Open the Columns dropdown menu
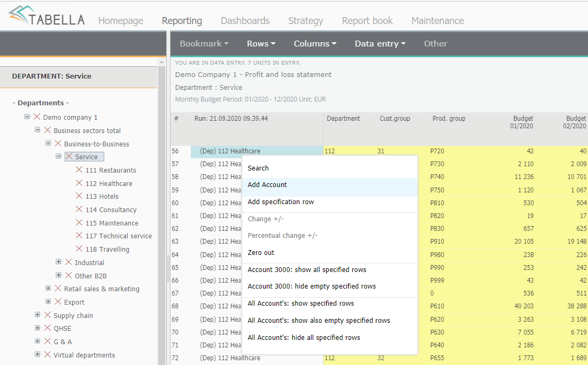The height and width of the screenshot is (365, 588). [x=315, y=44]
